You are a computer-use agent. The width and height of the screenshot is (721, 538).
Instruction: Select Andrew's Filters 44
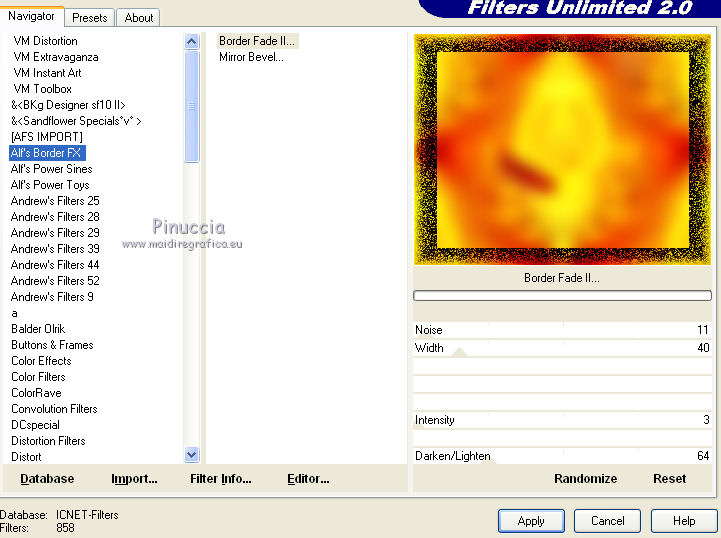55,265
